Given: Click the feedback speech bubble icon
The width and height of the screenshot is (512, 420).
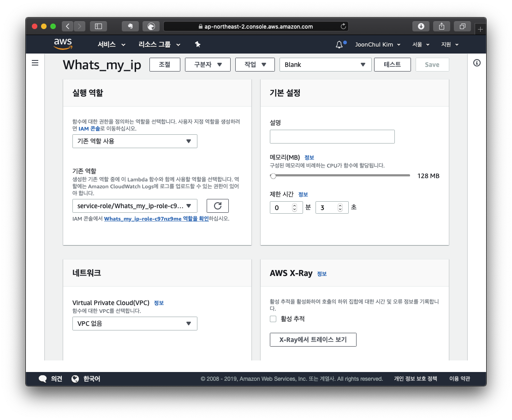Looking at the screenshot, I should point(42,378).
